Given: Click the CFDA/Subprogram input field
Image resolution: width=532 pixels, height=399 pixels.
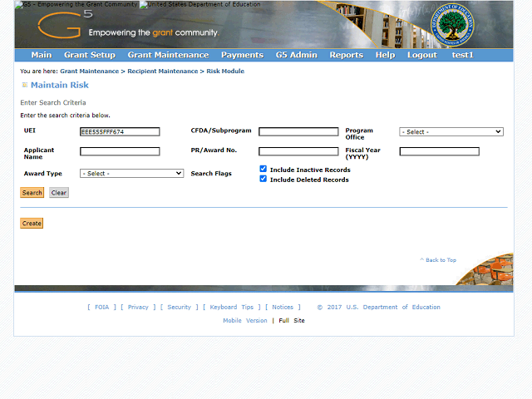Looking at the screenshot, I should point(298,131).
